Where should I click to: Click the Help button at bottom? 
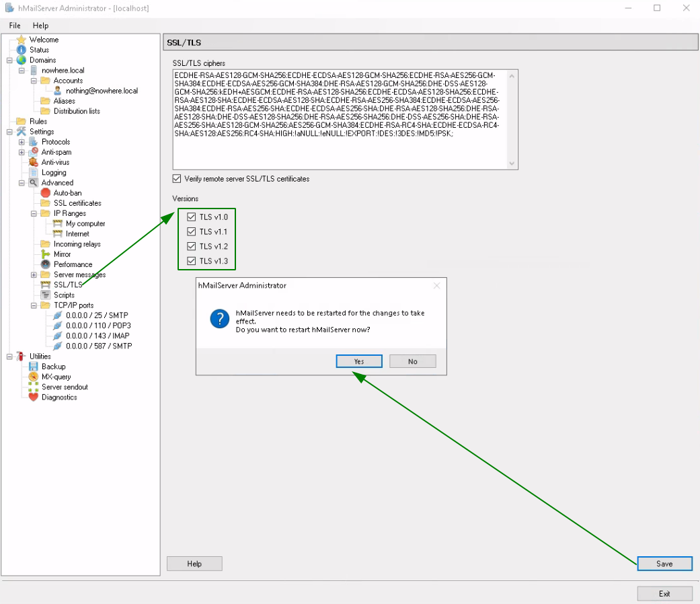[194, 564]
